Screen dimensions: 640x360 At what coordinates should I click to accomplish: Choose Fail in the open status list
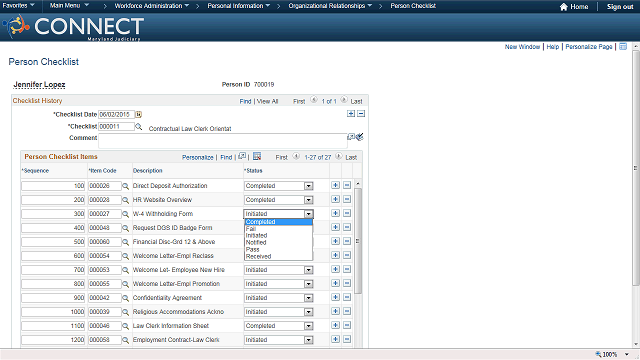[x=278, y=229]
